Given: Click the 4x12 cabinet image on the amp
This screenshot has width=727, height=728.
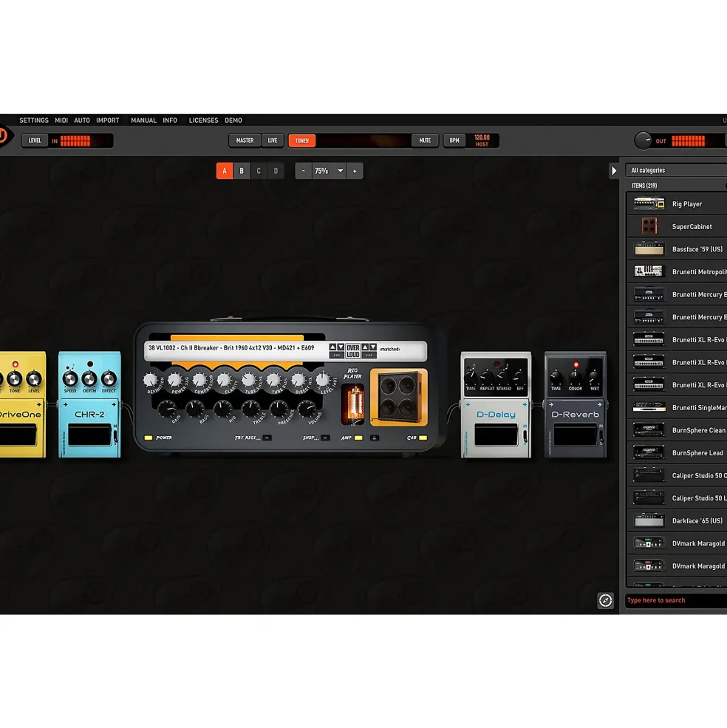Looking at the screenshot, I should click(399, 398).
